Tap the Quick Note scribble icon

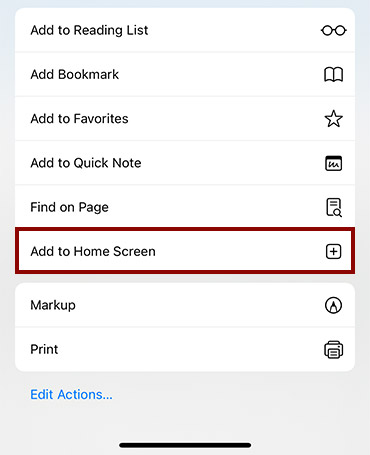(333, 163)
